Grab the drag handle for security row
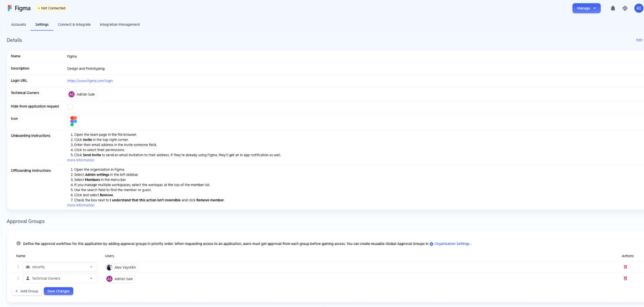 pos(18,267)
